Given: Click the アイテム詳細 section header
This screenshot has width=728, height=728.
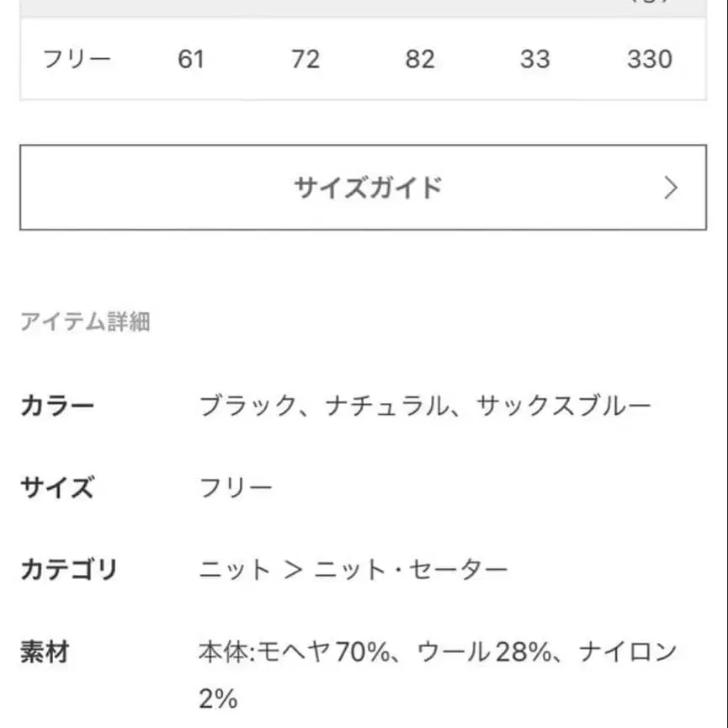Looking at the screenshot, I should (88, 321).
